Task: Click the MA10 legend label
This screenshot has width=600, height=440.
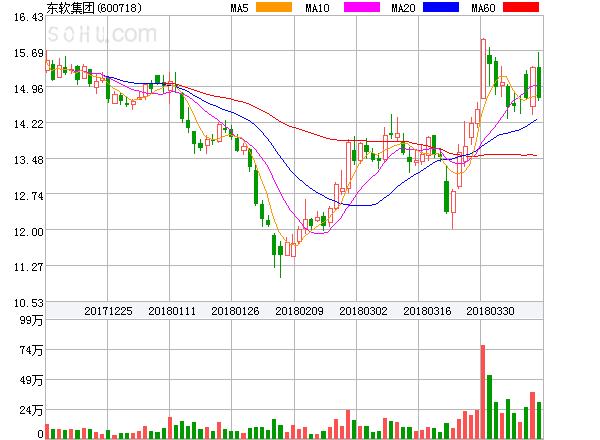Action: click(317, 8)
